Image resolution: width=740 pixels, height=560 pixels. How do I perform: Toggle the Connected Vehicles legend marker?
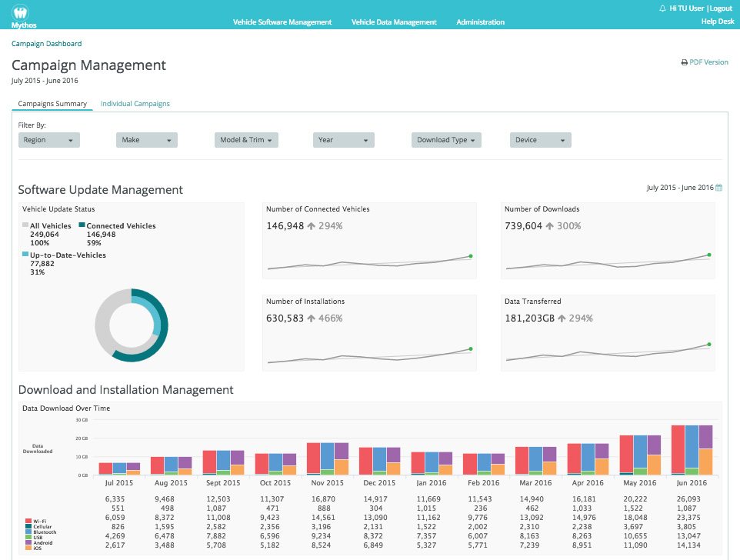tap(82, 226)
